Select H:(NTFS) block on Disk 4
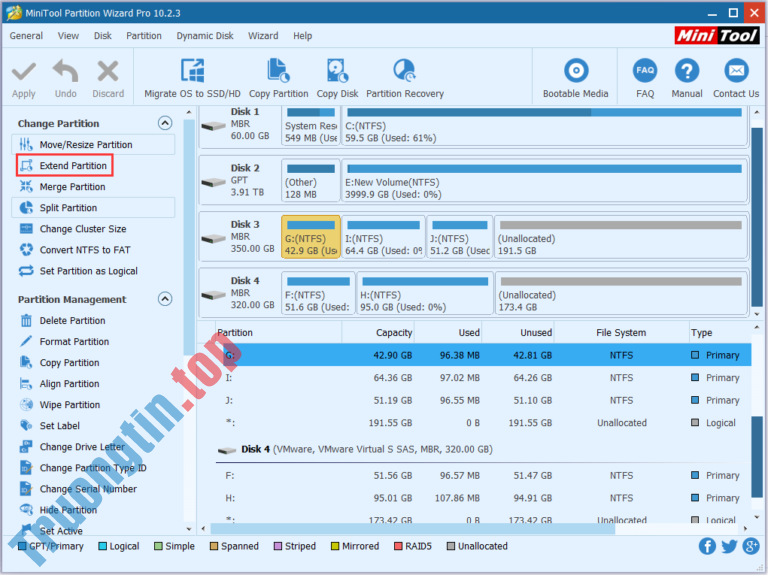This screenshot has height=575, width=768. pyautogui.click(x=425, y=293)
